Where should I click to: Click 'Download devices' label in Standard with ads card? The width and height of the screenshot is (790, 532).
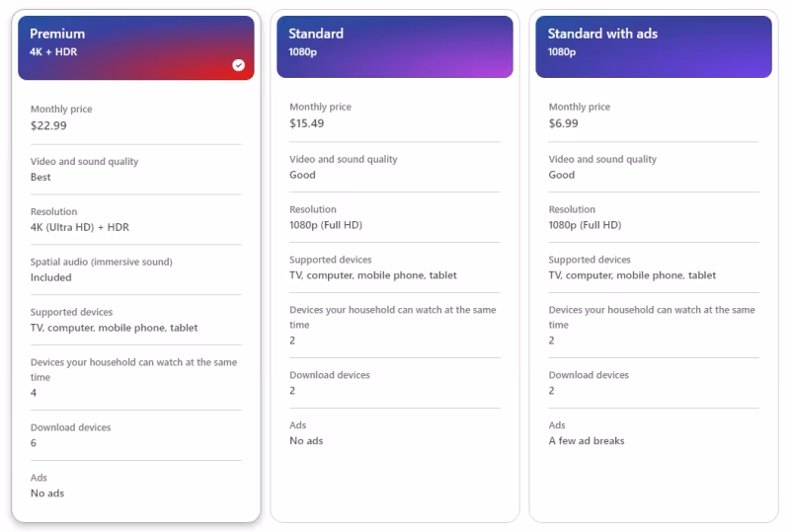click(x=589, y=375)
